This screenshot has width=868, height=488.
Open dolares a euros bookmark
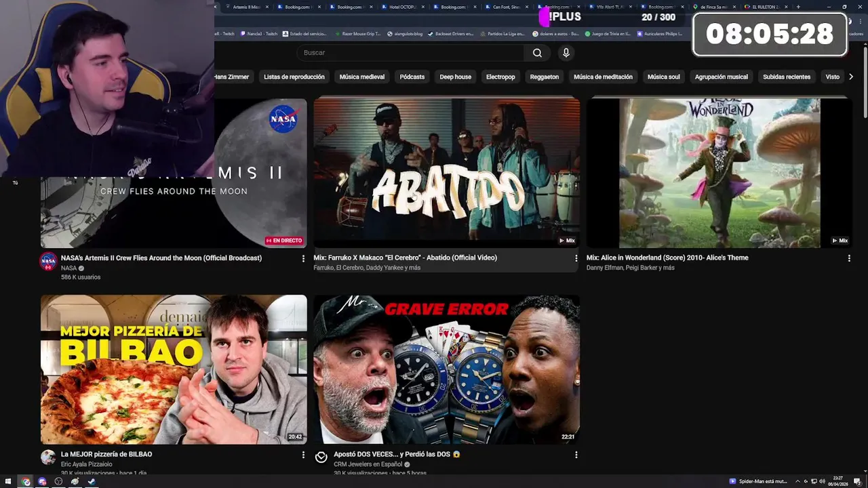point(555,33)
